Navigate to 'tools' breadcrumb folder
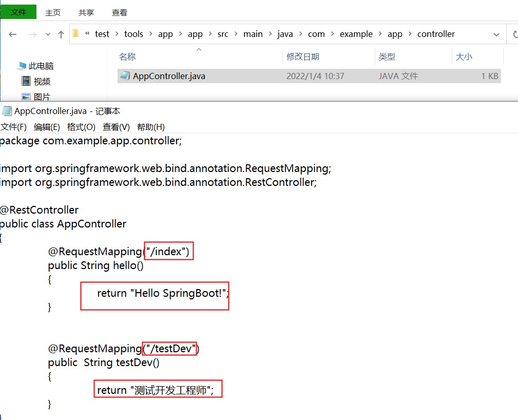Screen dimensions: 518x420 (x=133, y=34)
